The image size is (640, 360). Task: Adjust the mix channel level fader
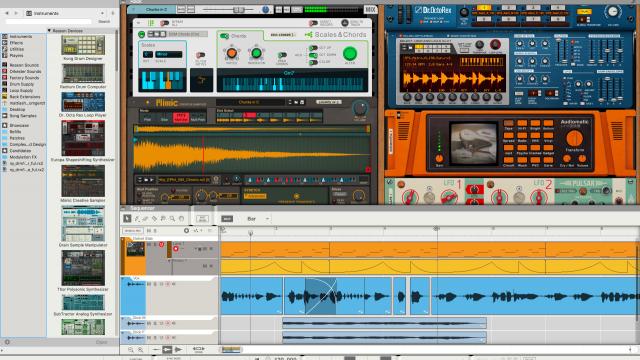(x=240, y=9)
